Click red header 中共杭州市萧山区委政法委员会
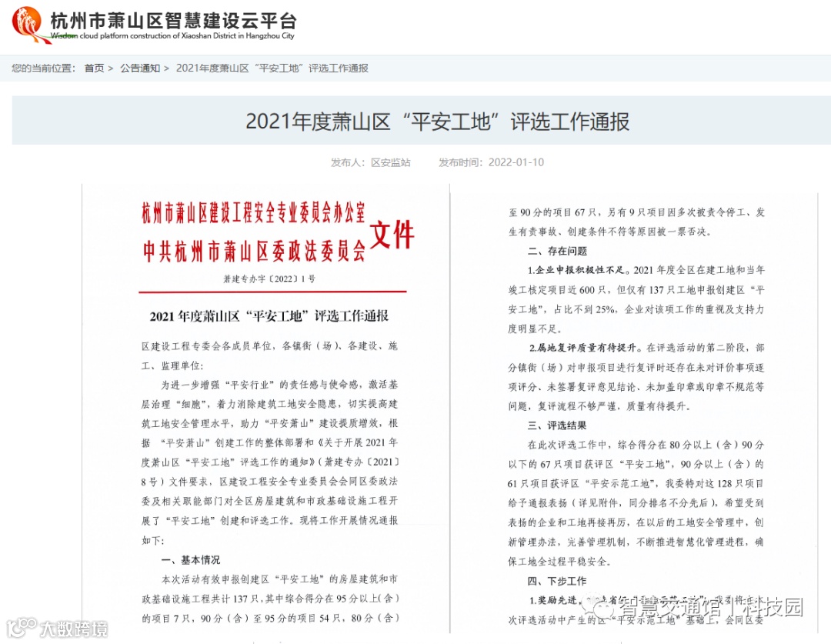 click(x=255, y=252)
